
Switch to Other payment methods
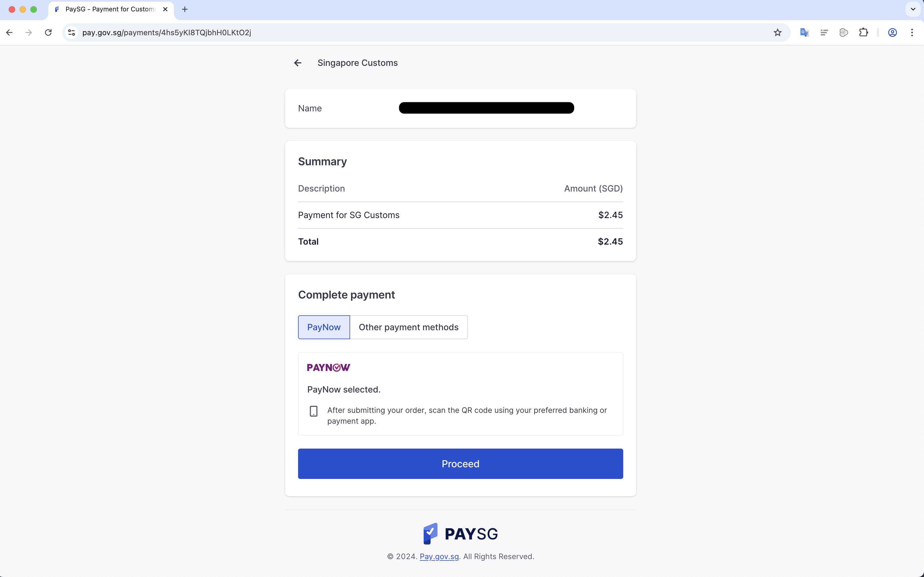click(x=408, y=327)
